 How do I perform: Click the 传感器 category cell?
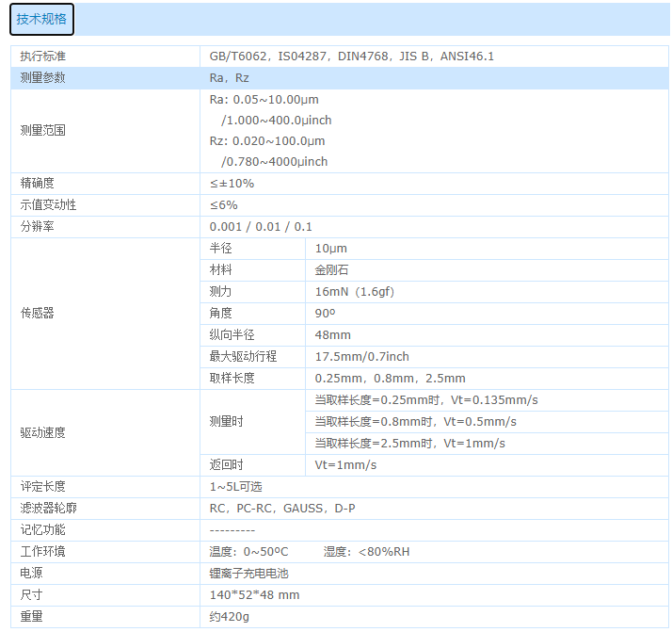coord(38,313)
